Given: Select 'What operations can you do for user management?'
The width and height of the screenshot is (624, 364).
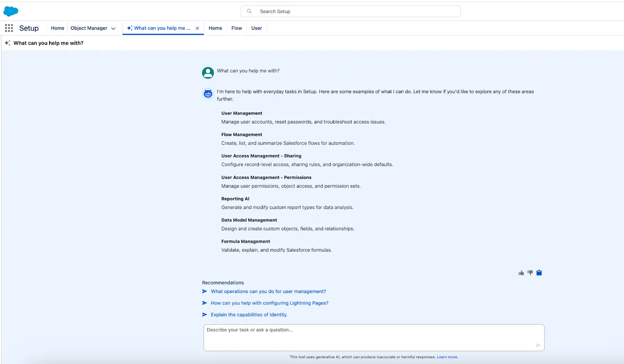Looking at the screenshot, I should point(268,292).
